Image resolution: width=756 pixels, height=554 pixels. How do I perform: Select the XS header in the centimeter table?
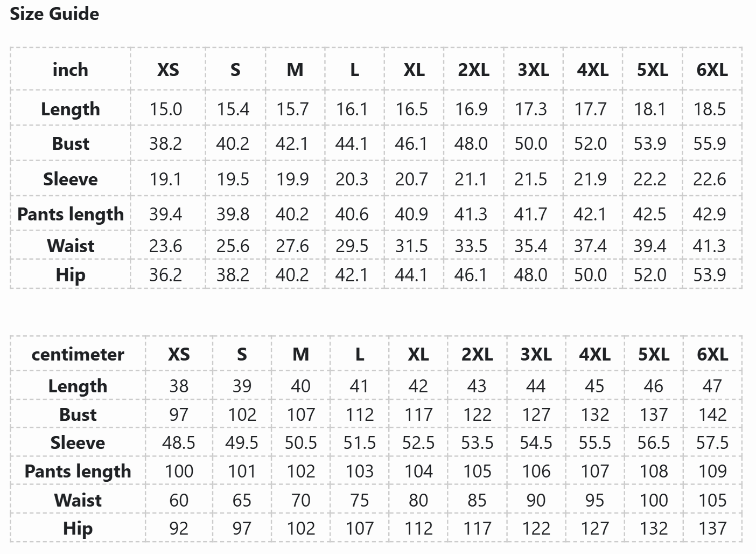[179, 354]
